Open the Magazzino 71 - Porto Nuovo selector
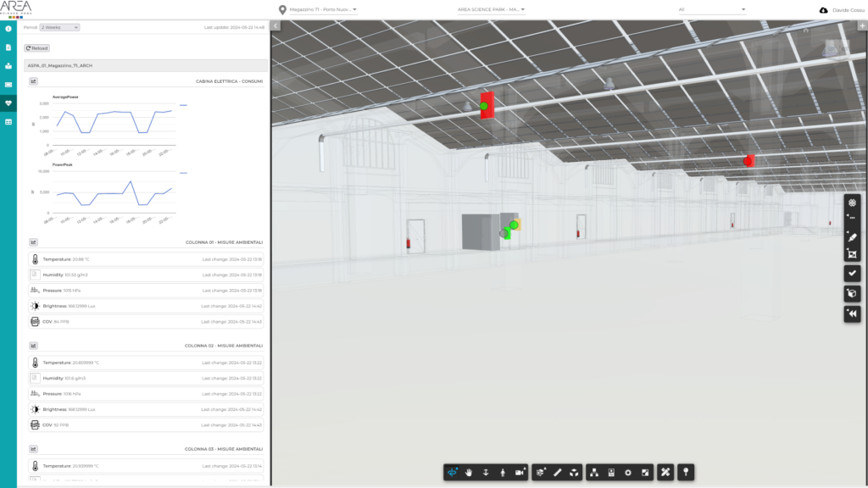 [322, 11]
